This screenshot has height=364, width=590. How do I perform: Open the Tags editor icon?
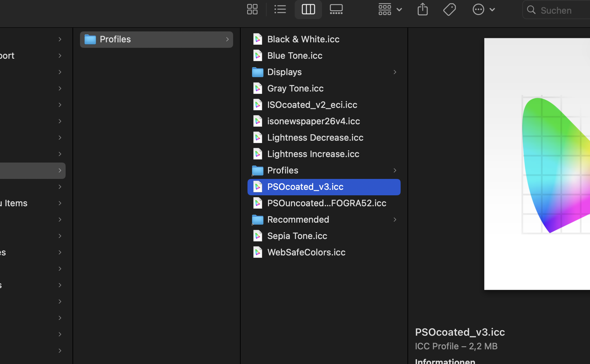coord(449,10)
